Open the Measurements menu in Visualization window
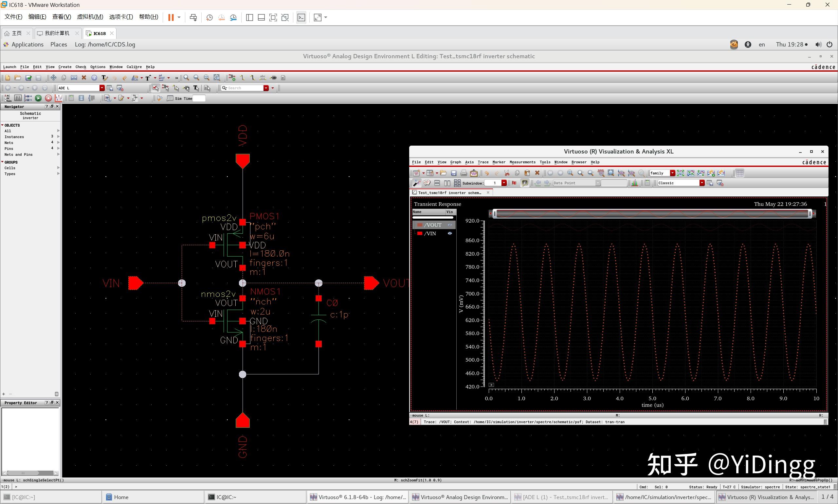Screen dimensions: 838x504 (x=522, y=162)
